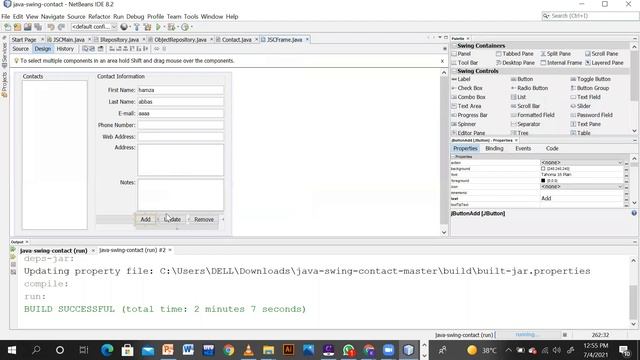
Task: Select Tabbed Pane from palette
Action: (x=515, y=54)
